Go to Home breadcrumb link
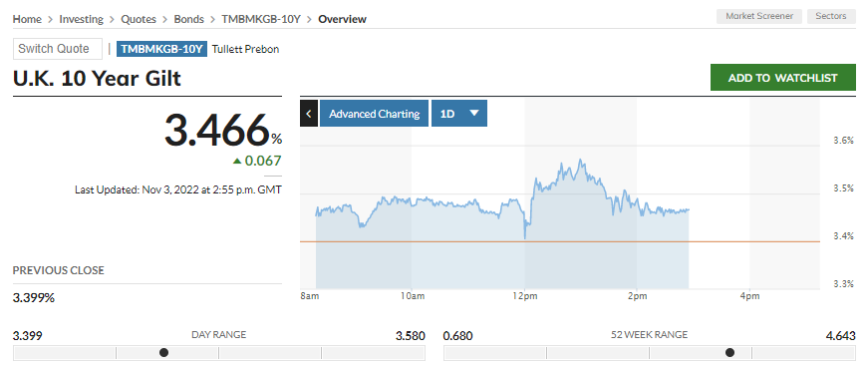 27,19
